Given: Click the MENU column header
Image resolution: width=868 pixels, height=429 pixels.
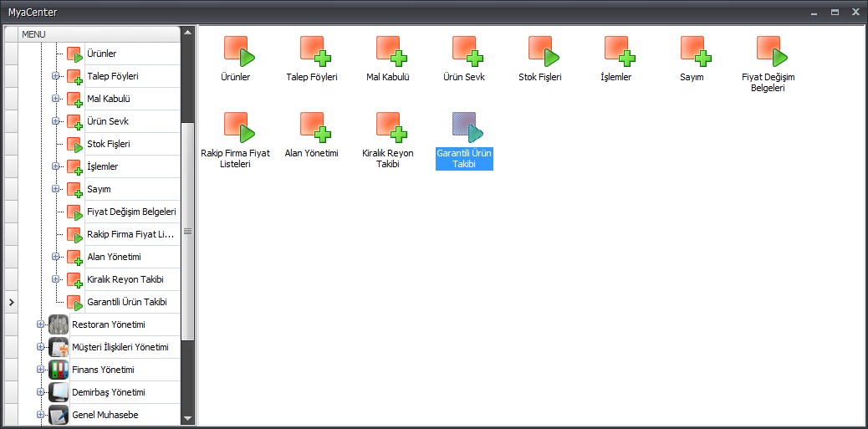Looking at the screenshot, I should (100, 34).
